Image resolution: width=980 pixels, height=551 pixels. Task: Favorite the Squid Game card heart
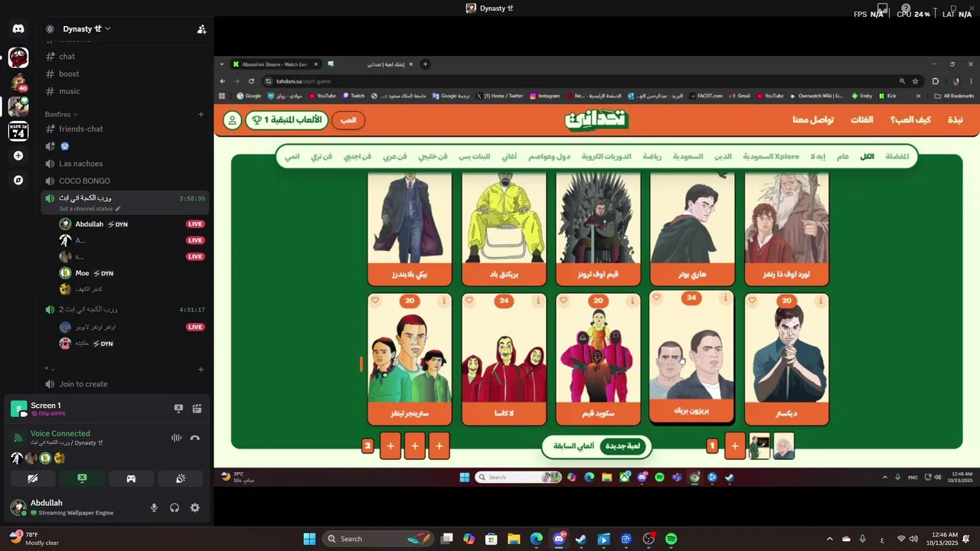563,301
